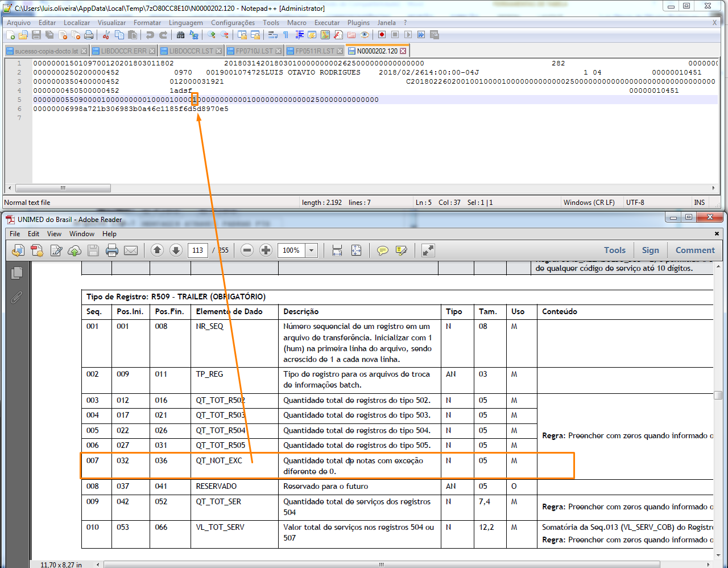
Task: Switch Adobe Reader to Read Mode
Action: click(x=428, y=250)
